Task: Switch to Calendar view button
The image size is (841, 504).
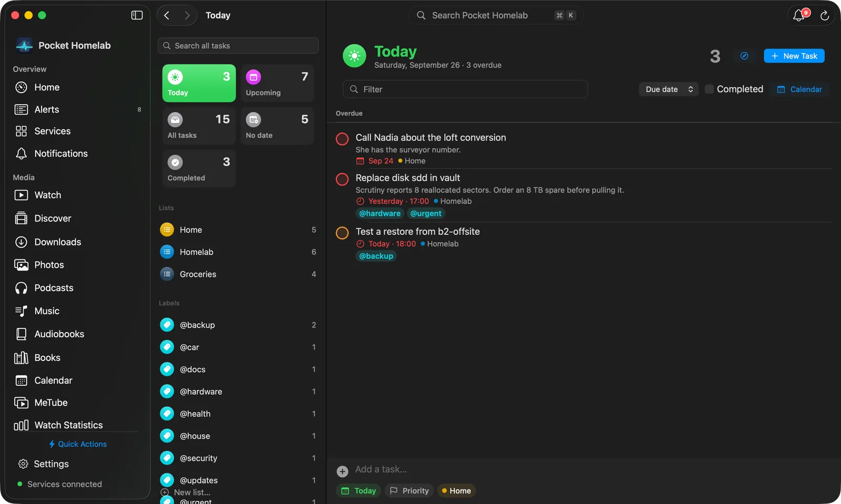Action: pos(799,89)
